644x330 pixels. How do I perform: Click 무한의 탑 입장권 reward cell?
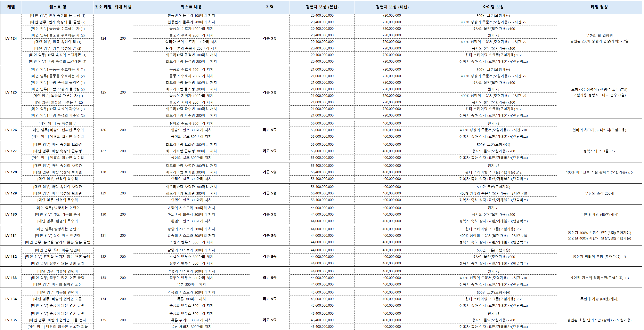pyautogui.click(x=599, y=36)
